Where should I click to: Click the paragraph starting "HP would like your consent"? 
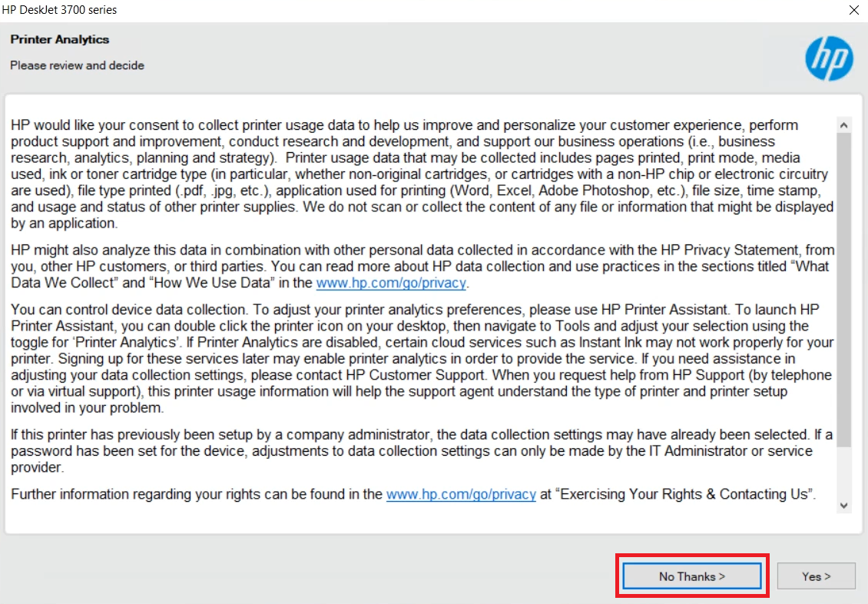click(x=422, y=174)
